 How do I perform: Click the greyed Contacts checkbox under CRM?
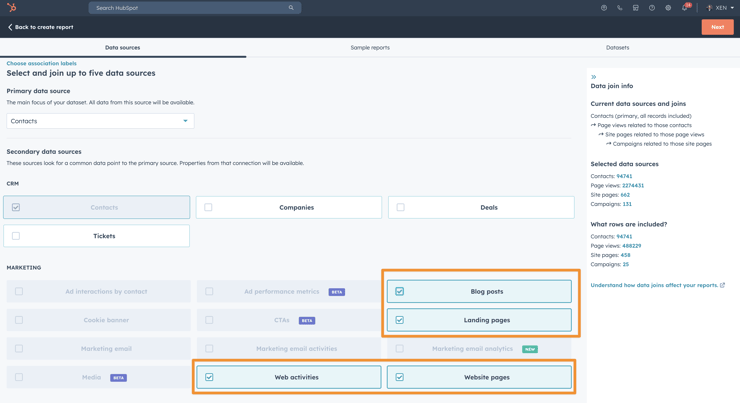16,207
